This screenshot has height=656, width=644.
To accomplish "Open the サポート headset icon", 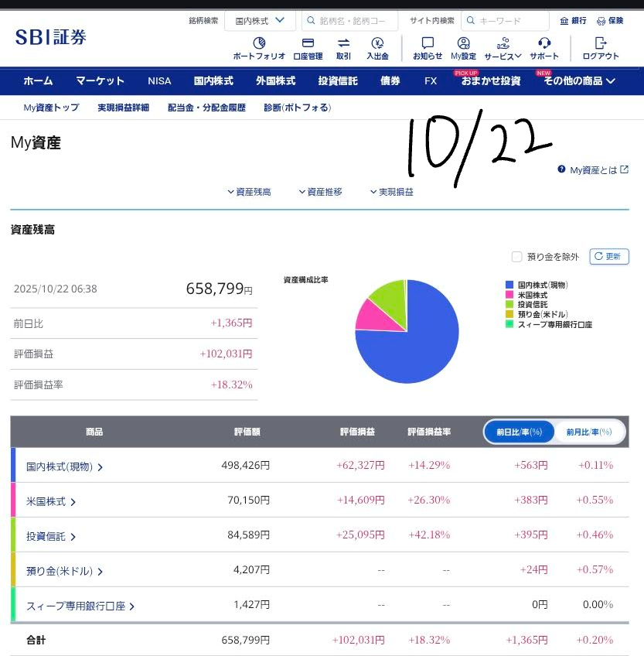I will pyautogui.click(x=544, y=43).
